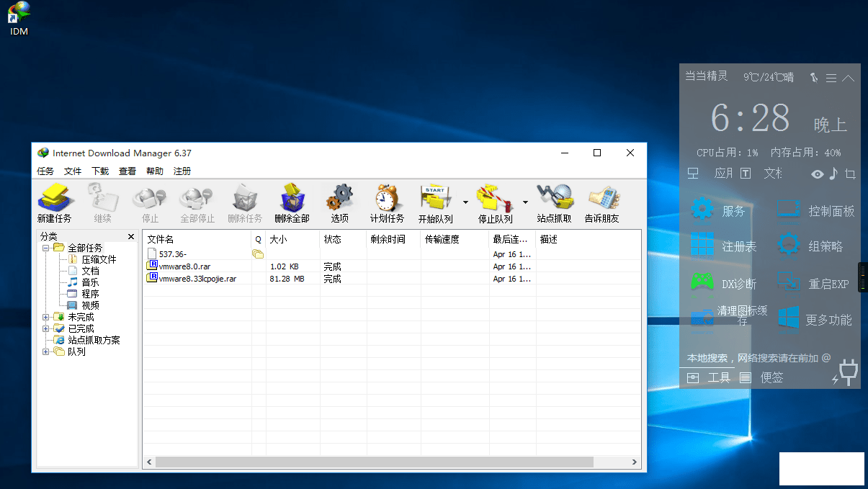
Task: Click the 服务 gear icon in widget
Action: 702,210
